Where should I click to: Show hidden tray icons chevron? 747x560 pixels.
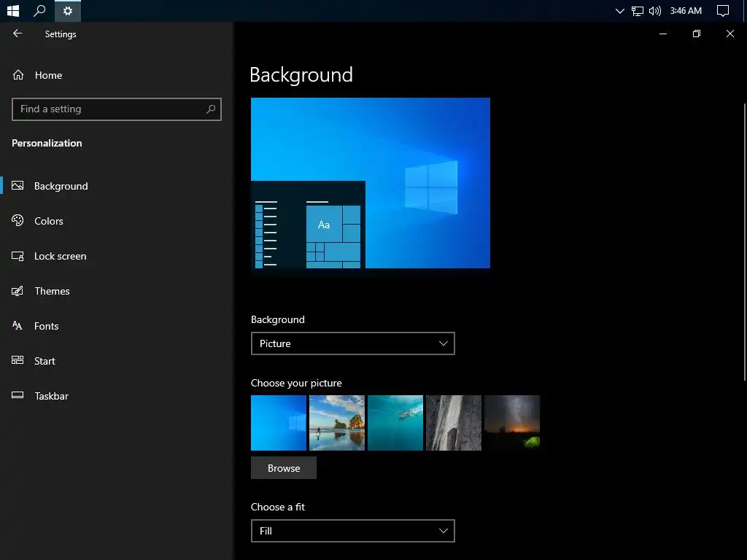pos(619,11)
